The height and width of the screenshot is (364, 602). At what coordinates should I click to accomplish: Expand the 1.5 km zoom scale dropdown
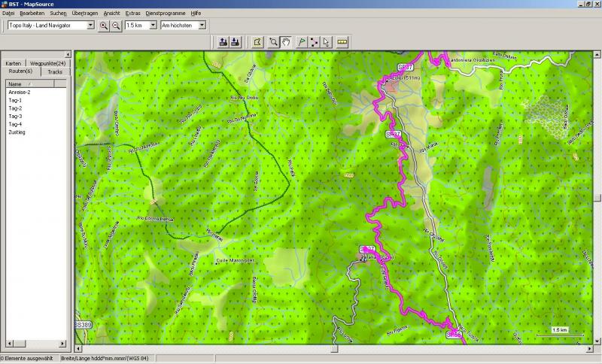pyautogui.click(x=154, y=26)
